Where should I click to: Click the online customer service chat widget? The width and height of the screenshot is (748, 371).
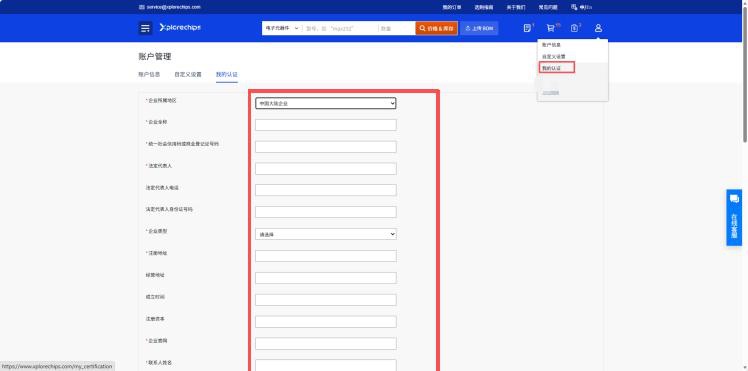734,217
